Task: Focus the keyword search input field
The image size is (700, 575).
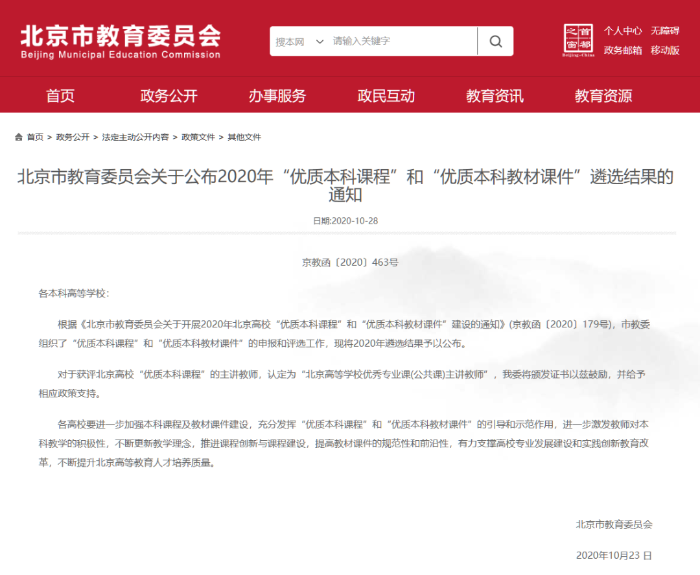Action: coord(402,41)
